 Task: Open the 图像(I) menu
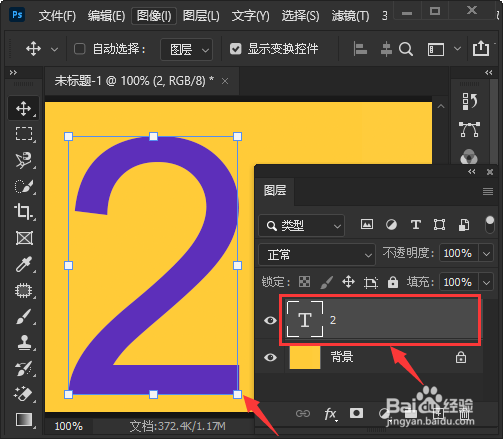[154, 16]
